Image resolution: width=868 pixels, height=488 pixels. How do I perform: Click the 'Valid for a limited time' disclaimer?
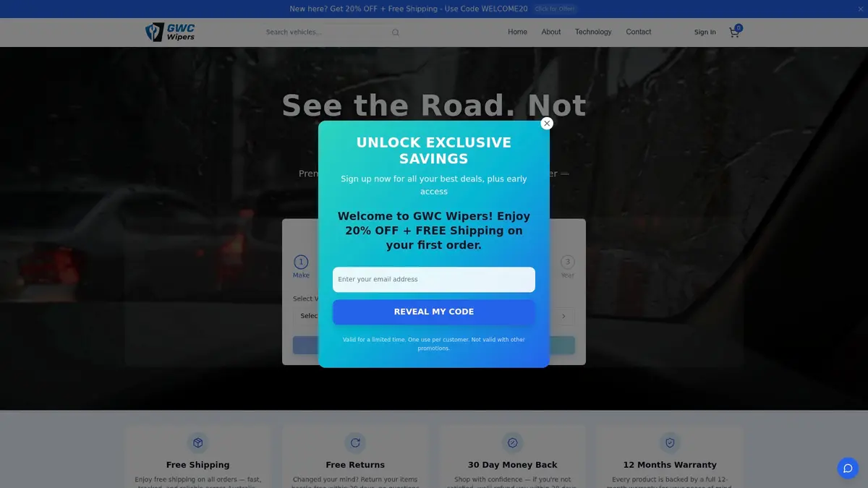pyautogui.click(x=434, y=343)
